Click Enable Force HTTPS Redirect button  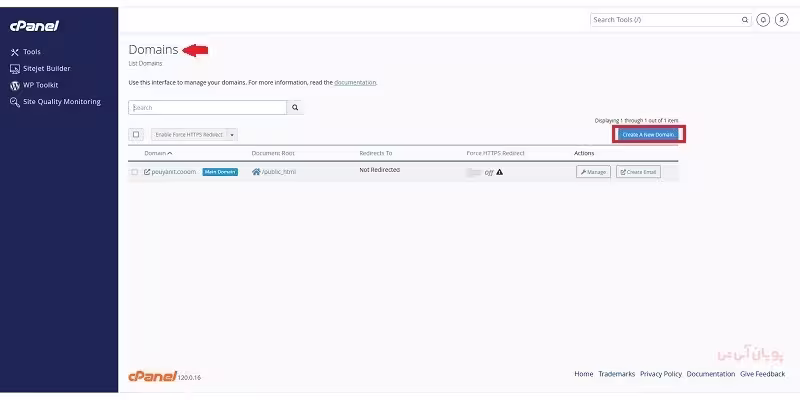[189, 135]
